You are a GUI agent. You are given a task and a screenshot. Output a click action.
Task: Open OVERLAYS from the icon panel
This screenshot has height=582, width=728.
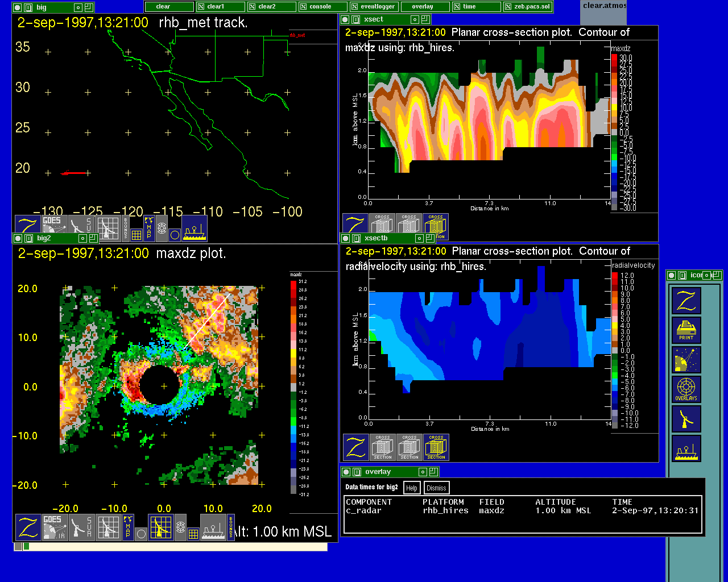tap(686, 389)
